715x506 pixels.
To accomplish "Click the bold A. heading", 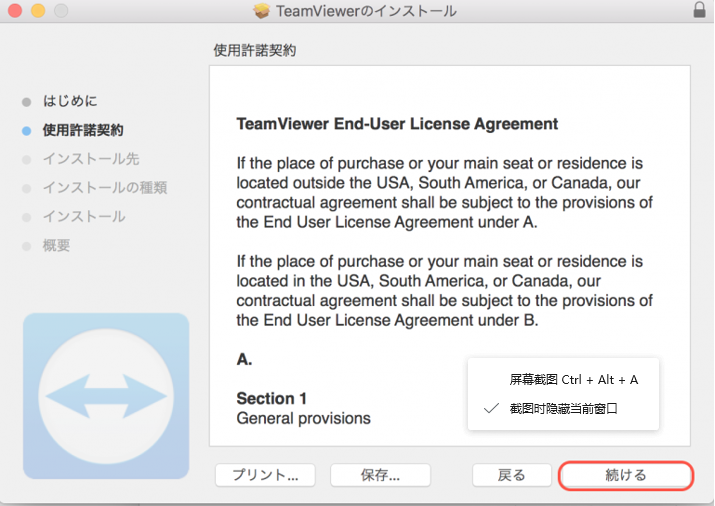I will [x=244, y=359].
